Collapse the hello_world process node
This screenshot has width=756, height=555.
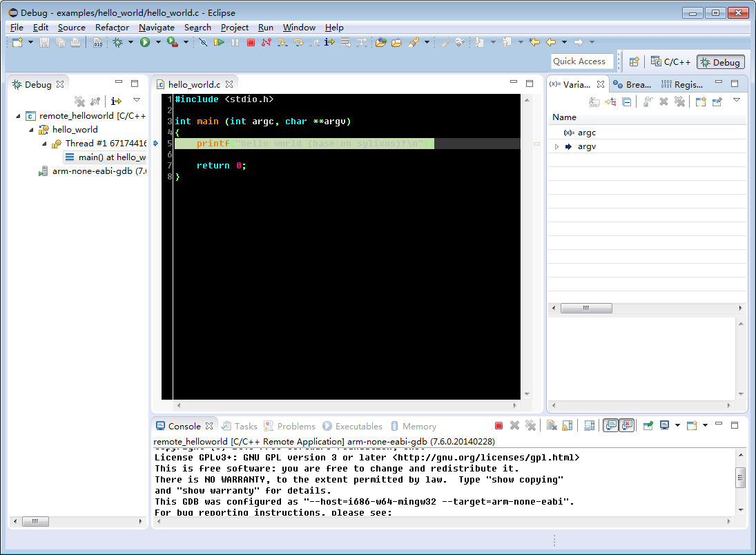(x=31, y=130)
